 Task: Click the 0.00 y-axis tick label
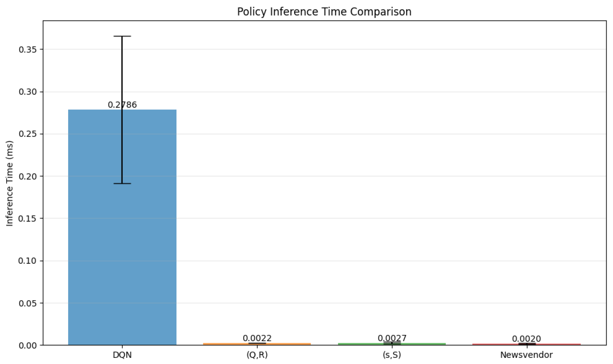28,345
